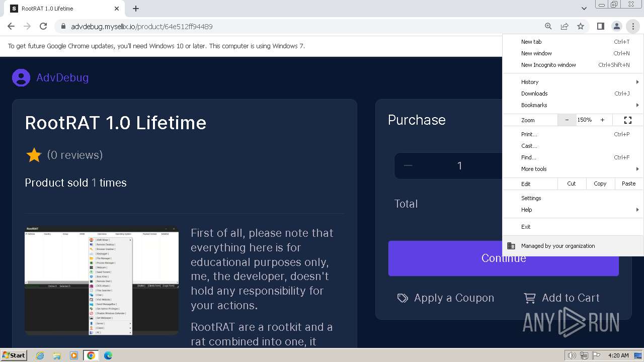Choose Print from the menu
Screen dimensions: 644x362
tap(573, 134)
